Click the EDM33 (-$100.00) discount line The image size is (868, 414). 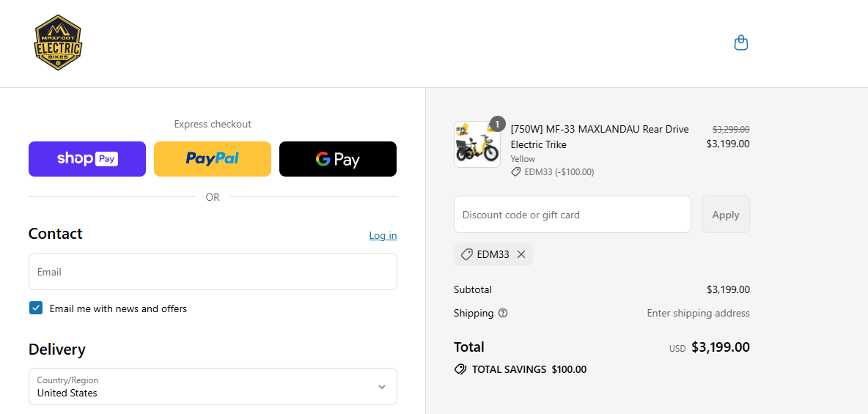click(x=553, y=172)
